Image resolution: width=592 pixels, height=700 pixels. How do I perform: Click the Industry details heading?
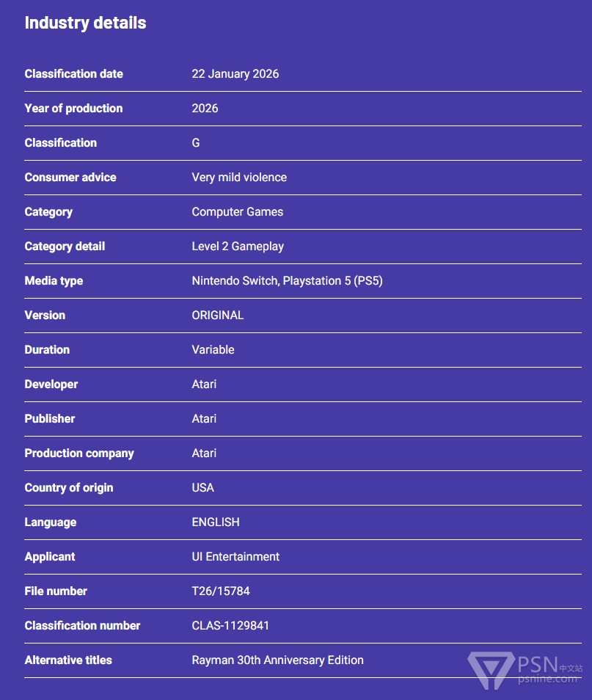pyautogui.click(x=85, y=23)
